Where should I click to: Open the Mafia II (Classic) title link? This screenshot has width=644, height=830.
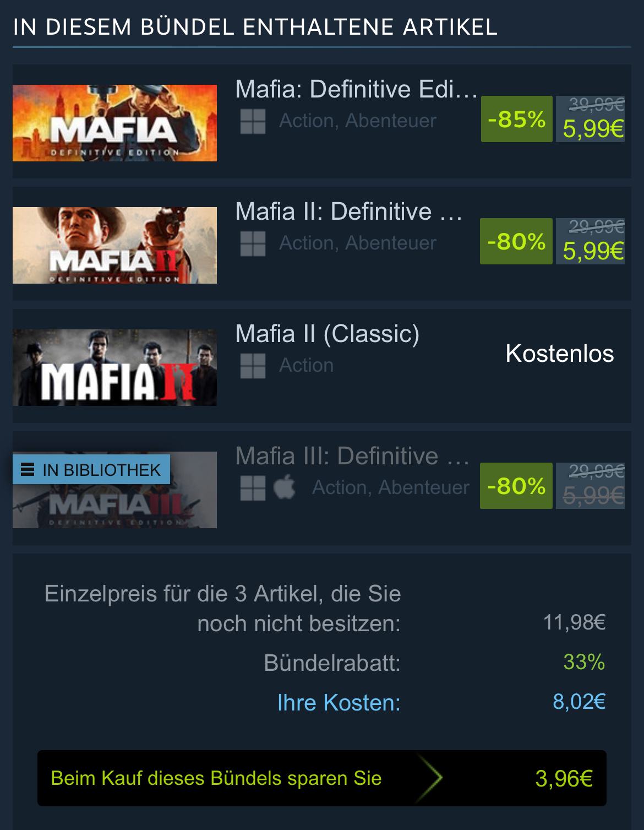coord(328,334)
